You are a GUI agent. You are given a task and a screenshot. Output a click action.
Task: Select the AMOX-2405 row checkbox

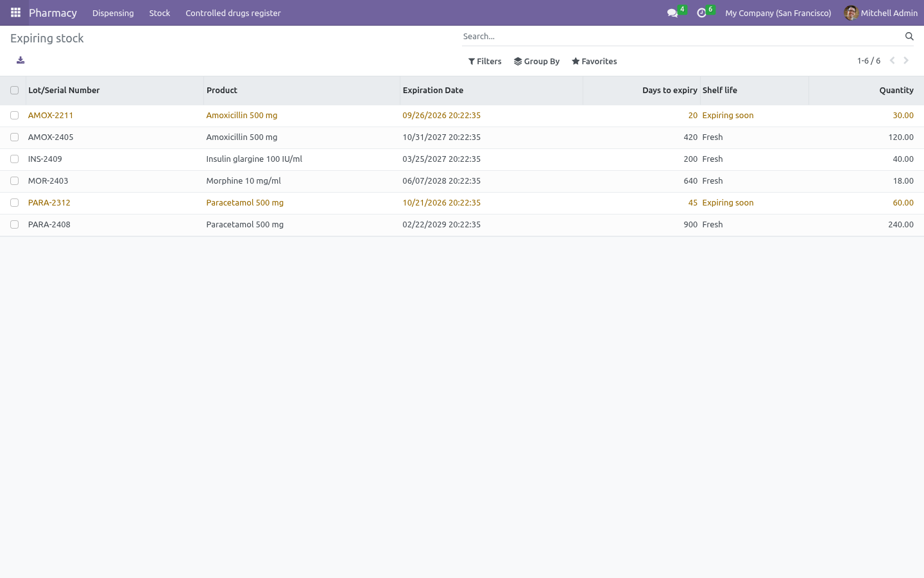[x=14, y=137]
